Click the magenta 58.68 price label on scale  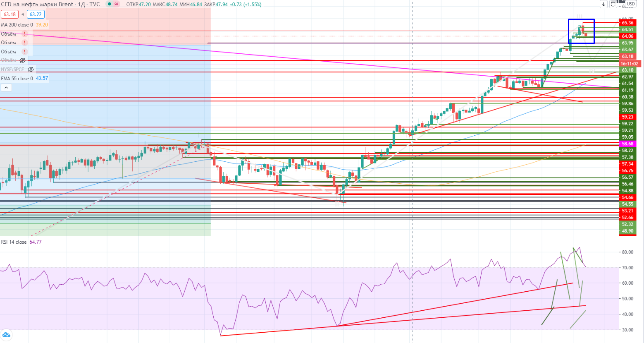point(627,144)
